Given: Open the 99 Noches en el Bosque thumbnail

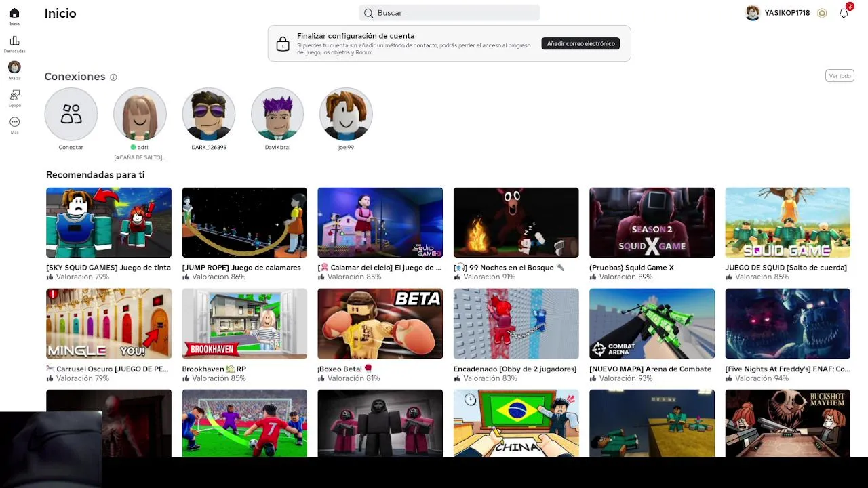Looking at the screenshot, I should 516,222.
